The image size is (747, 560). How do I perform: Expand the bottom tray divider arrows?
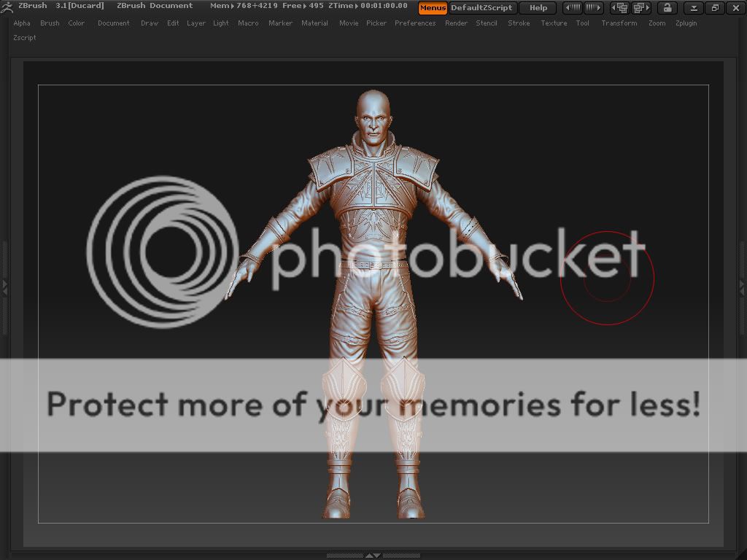click(x=373, y=556)
